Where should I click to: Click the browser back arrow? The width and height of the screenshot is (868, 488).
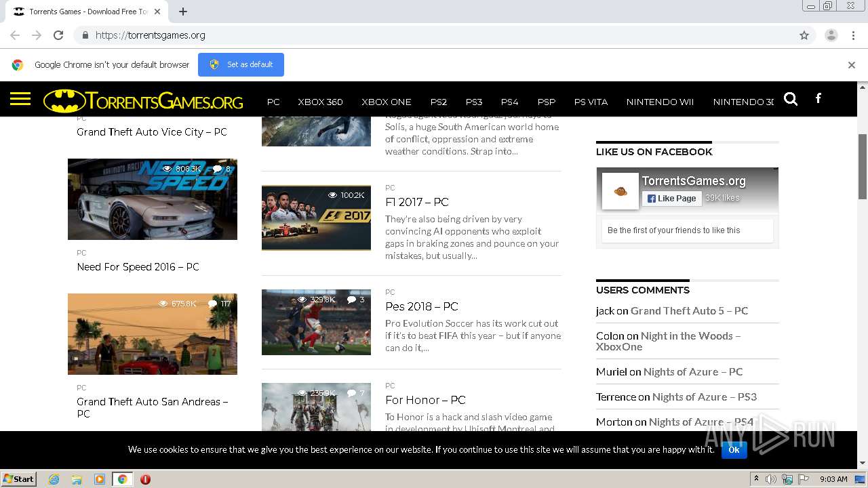pos(15,35)
